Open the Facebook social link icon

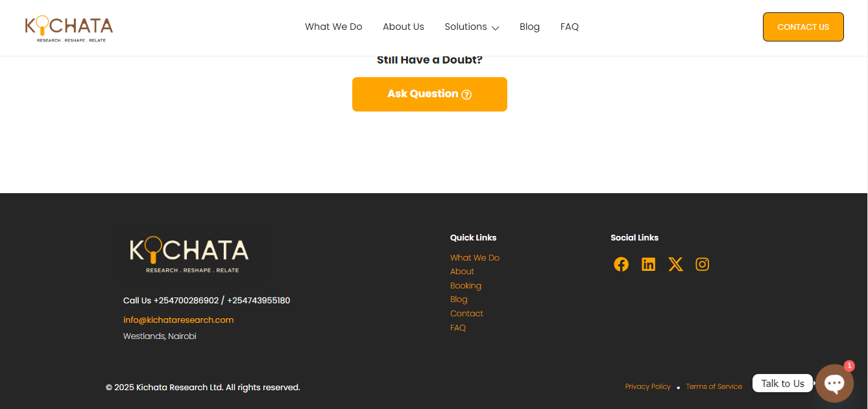pyautogui.click(x=621, y=264)
